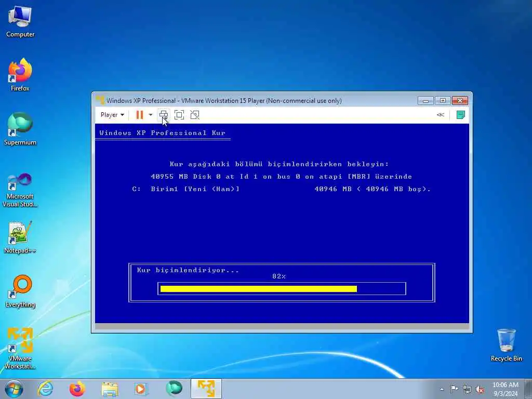Image resolution: width=532 pixels, height=399 pixels.
Task: Select the Notepad++ desktop shortcut
Action: (20, 237)
